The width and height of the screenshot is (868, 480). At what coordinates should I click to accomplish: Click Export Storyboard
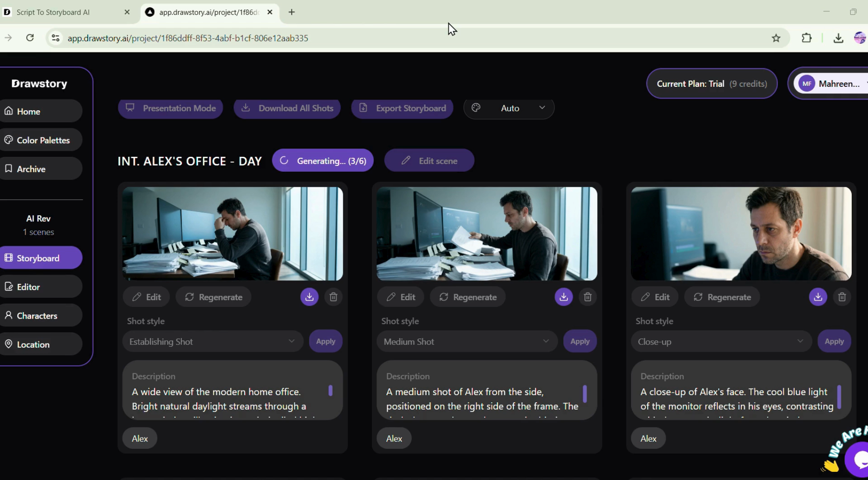[402, 108]
